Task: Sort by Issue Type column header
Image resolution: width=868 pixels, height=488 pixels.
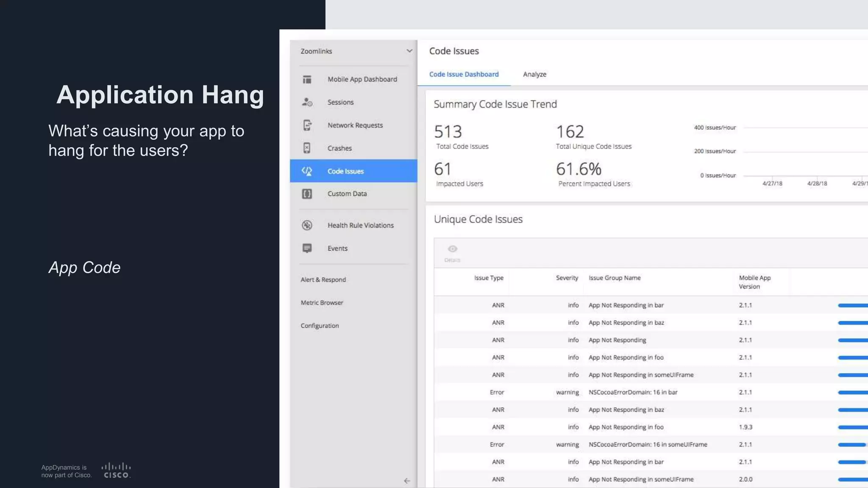Action: point(489,278)
